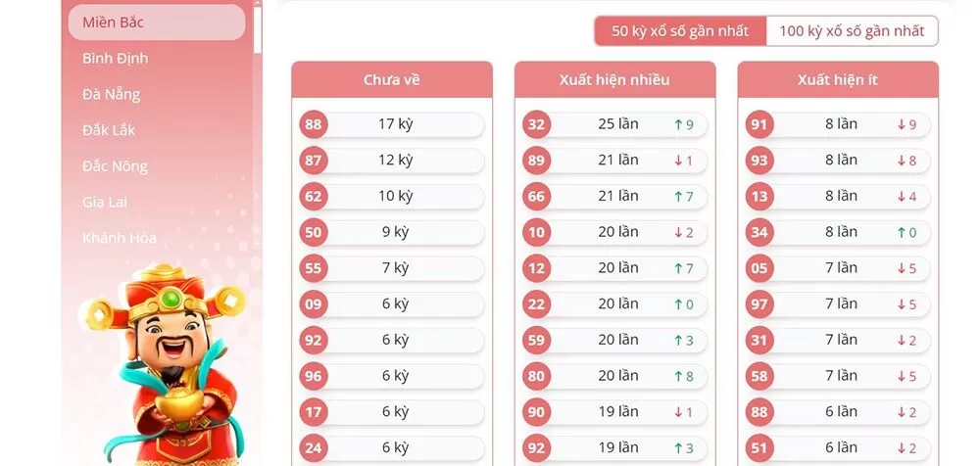Choose Khánh Hòa from the sidebar
This screenshot has height=466, width=980.
(120, 238)
